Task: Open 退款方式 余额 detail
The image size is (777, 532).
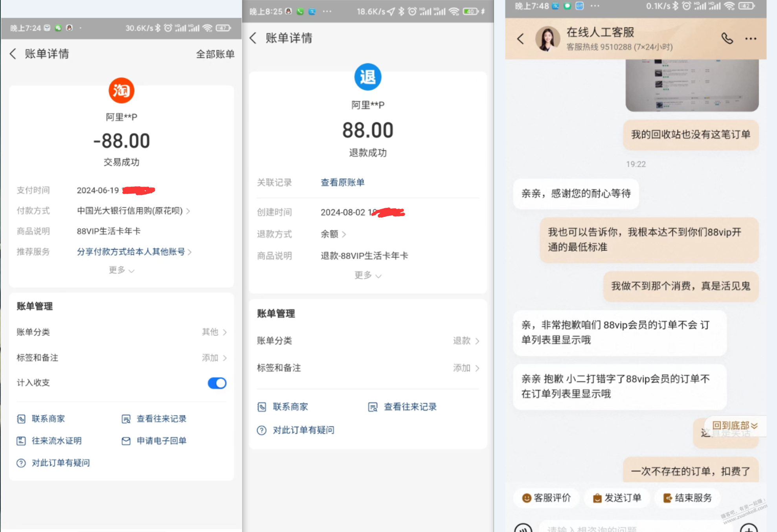Action: [x=333, y=234]
